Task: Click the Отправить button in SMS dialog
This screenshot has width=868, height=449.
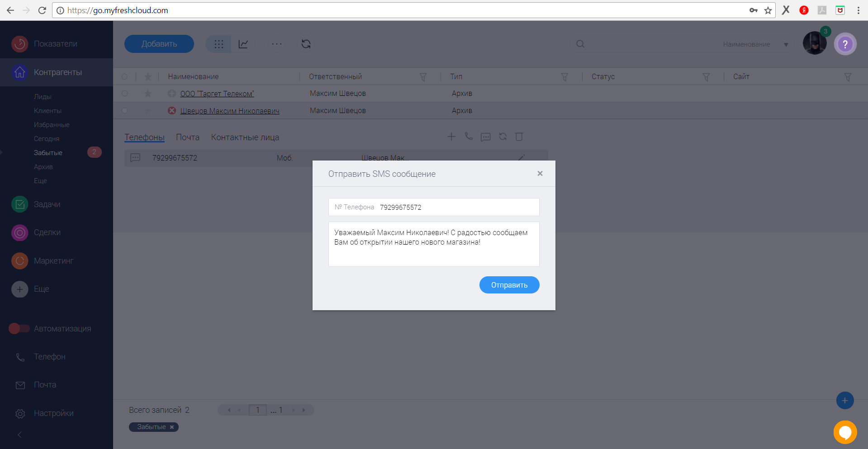Action: [509, 285]
